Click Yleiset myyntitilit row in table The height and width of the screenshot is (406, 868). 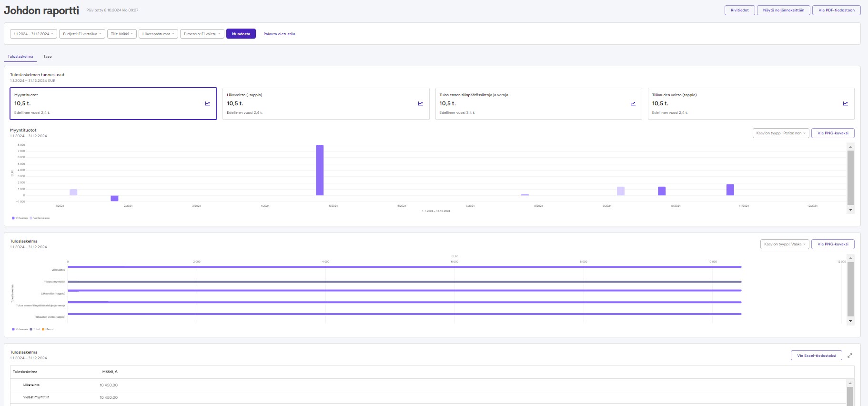[429, 397]
